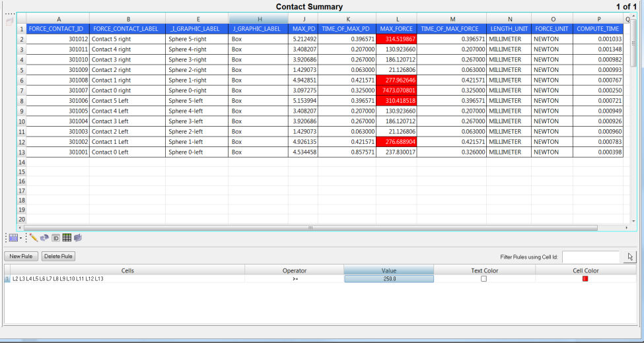Click the cursor pick icon beside filter field
Image resolution: width=644 pixels, height=343 pixels.
[629, 257]
